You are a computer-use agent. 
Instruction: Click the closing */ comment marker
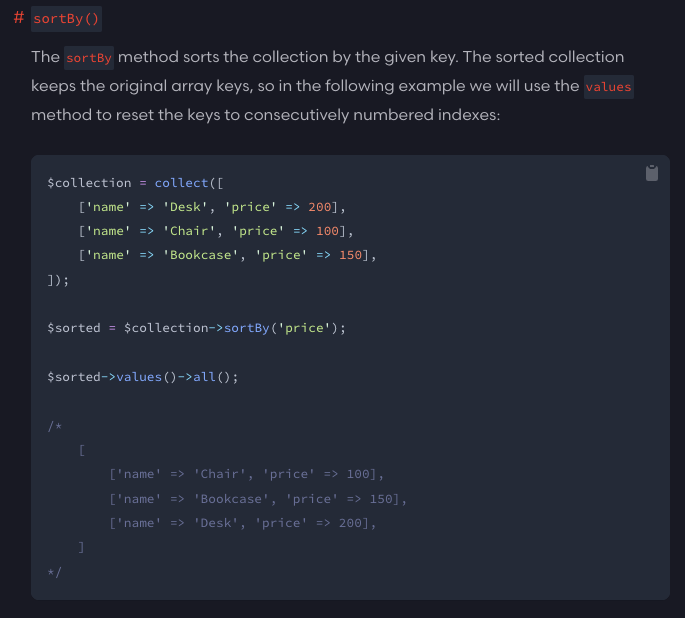click(54, 570)
